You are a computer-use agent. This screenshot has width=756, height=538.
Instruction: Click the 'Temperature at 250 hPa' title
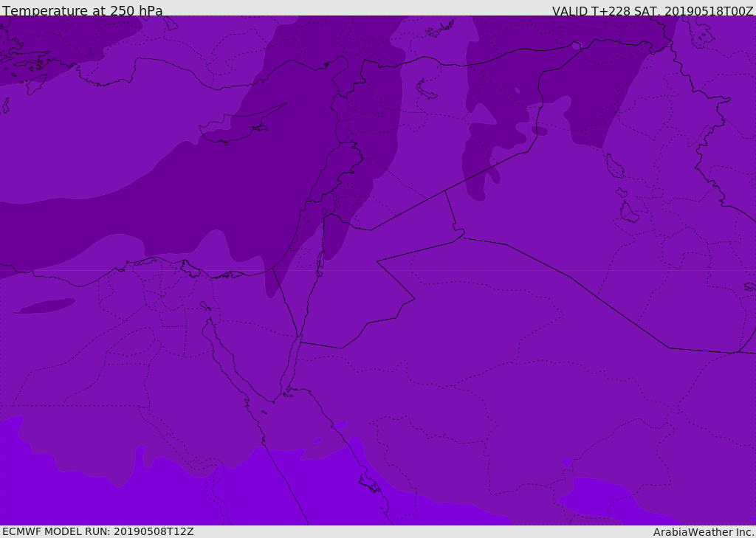pos(83,10)
